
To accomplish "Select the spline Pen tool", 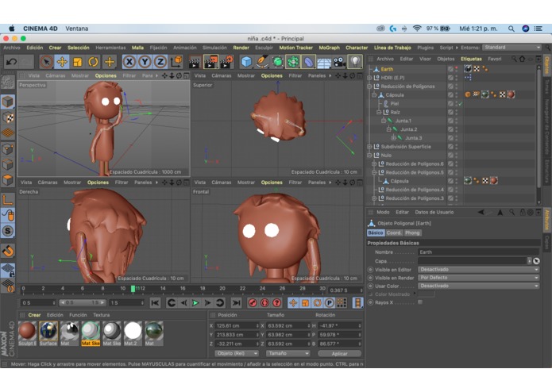I will point(262,62).
